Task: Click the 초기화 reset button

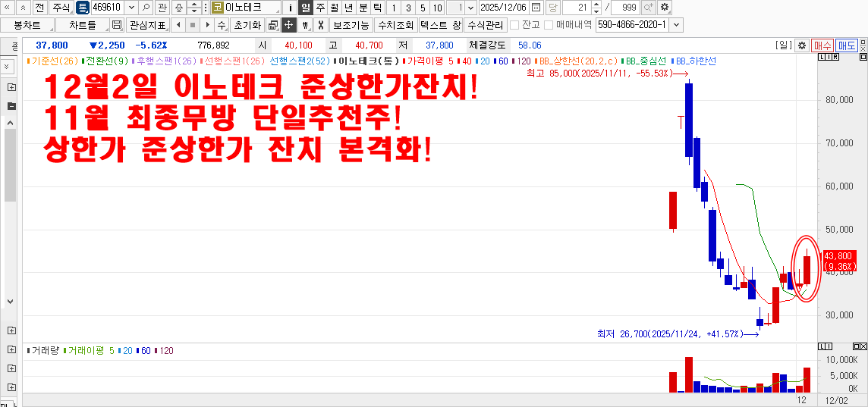Action: [247, 25]
